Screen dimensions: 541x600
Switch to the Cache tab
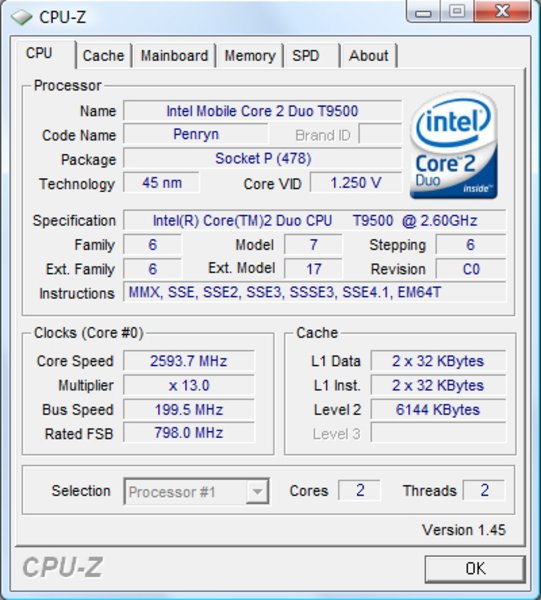[x=103, y=56]
